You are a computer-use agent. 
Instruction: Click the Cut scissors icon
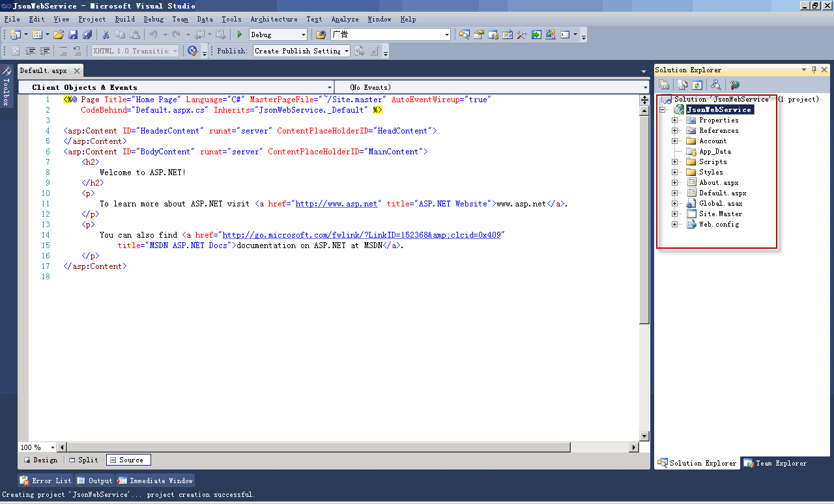tap(106, 35)
